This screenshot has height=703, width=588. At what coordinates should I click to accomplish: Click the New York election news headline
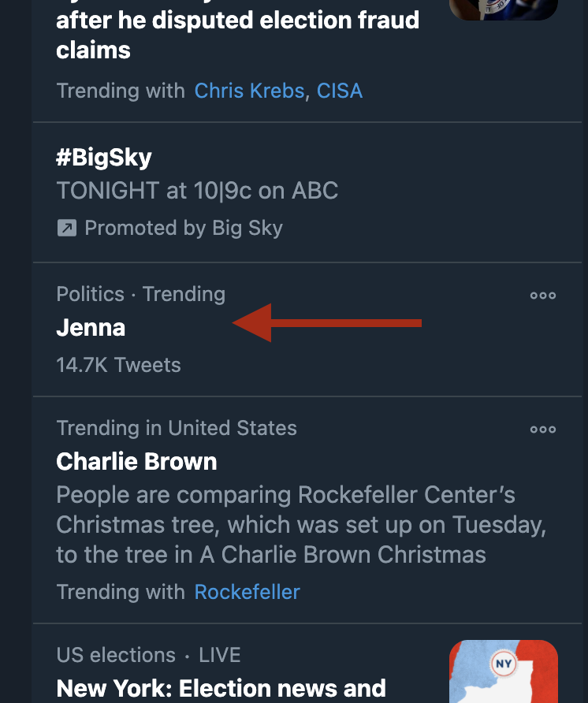[x=221, y=688]
